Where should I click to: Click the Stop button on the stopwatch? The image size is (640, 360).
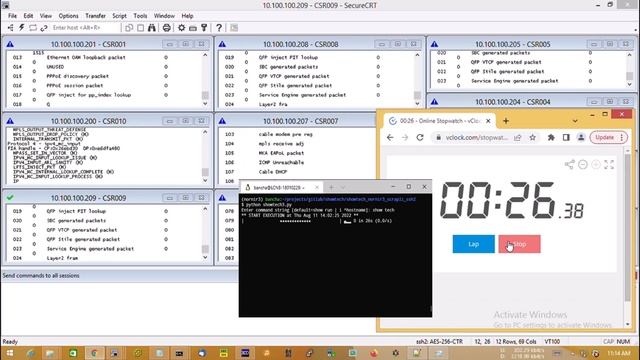point(519,244)
